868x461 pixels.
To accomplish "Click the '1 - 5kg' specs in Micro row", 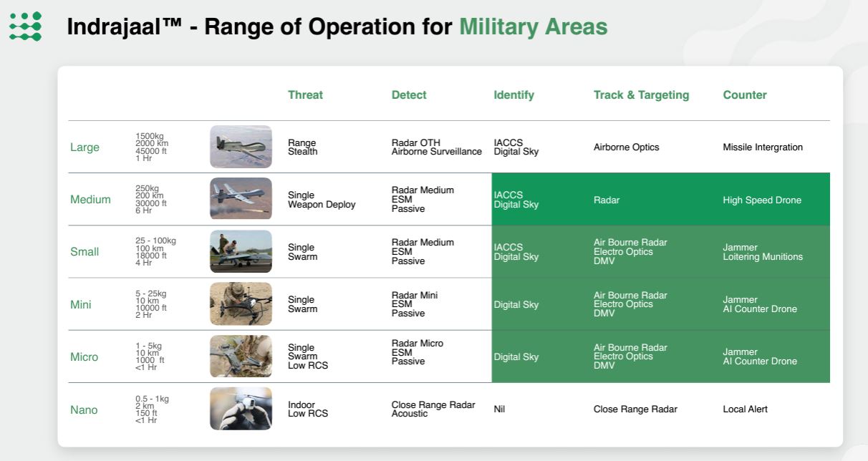I will click(x=150, y=356).
